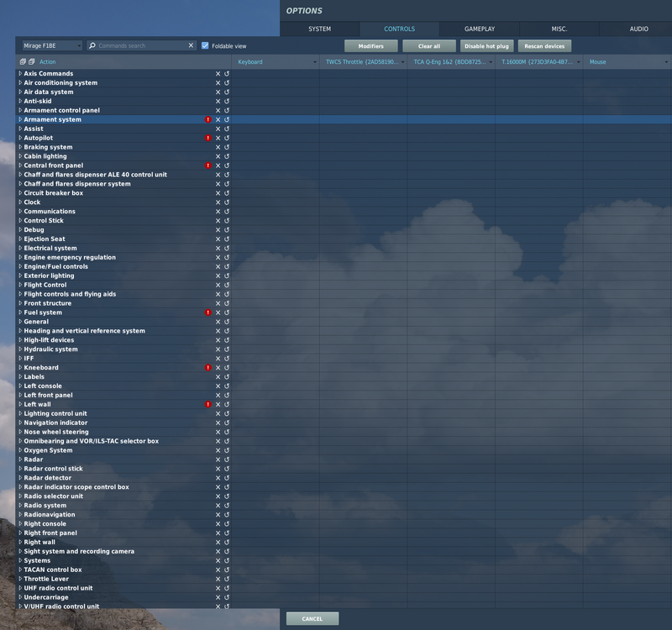
Task: Clear bindings for Undercarriage category
Action: (x=218, y=597)
